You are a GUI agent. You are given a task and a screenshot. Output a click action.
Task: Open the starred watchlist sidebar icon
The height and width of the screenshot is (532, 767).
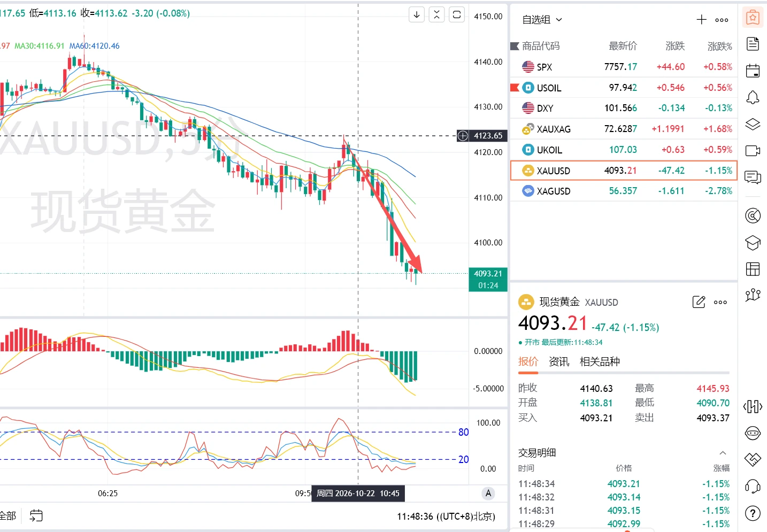(x=753, y=18)
